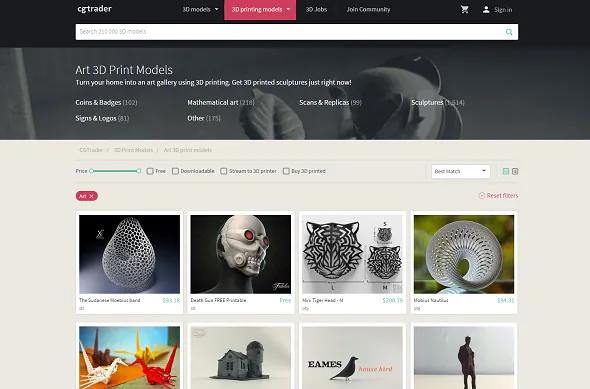Viewport: 590px width, 389px height.
Task: Click the Reset filters circle icon
Action: (482, 196)
